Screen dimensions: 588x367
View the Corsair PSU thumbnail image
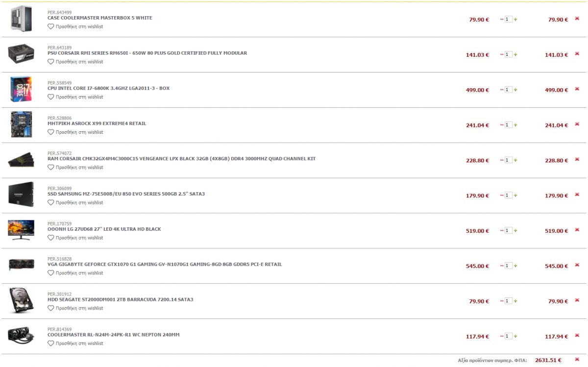click(x=21, y=54)
